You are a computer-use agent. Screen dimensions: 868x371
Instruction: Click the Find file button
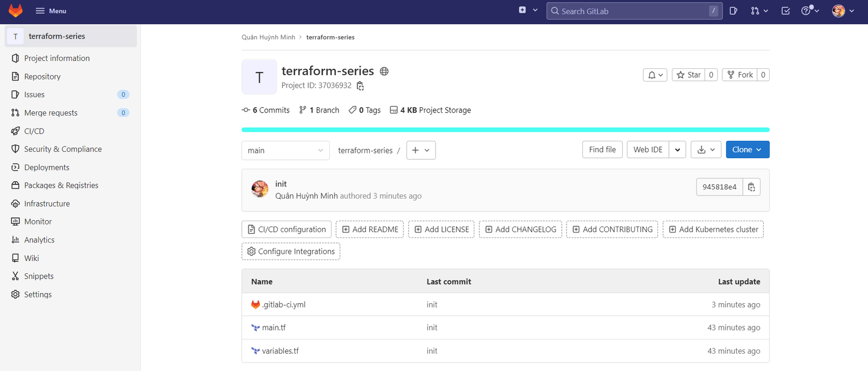602,150
